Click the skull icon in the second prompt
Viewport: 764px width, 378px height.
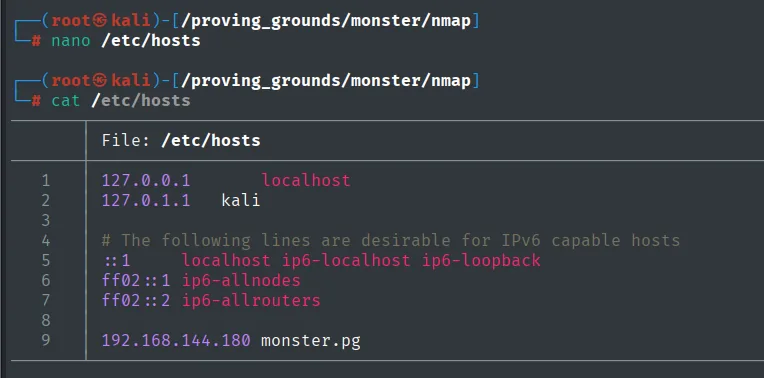click(x=100, y=80)
